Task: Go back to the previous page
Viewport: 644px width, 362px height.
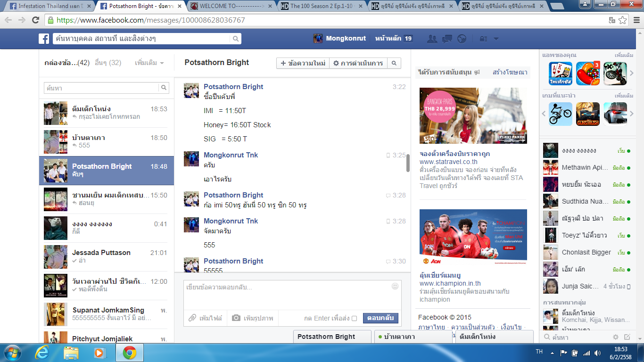Action: click(9, 20)
